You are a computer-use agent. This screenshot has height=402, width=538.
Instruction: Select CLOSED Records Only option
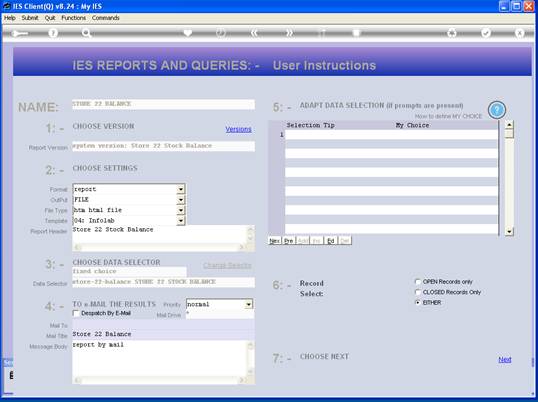click(418, 292)
